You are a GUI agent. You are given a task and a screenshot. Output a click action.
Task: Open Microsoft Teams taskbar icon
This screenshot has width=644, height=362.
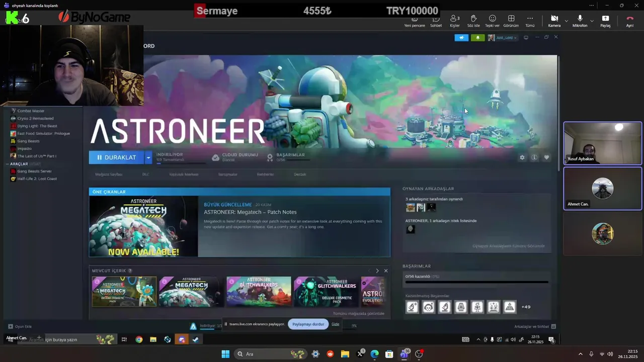click(x=404, y=354)
